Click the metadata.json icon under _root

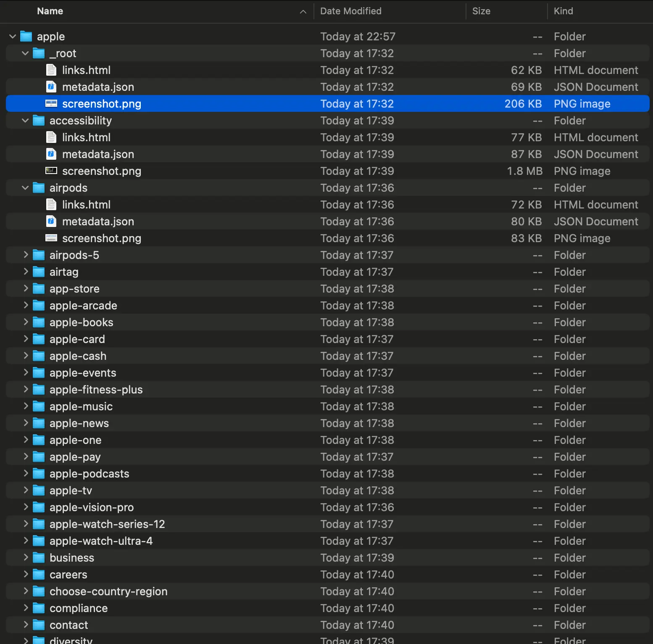point(51,87)
